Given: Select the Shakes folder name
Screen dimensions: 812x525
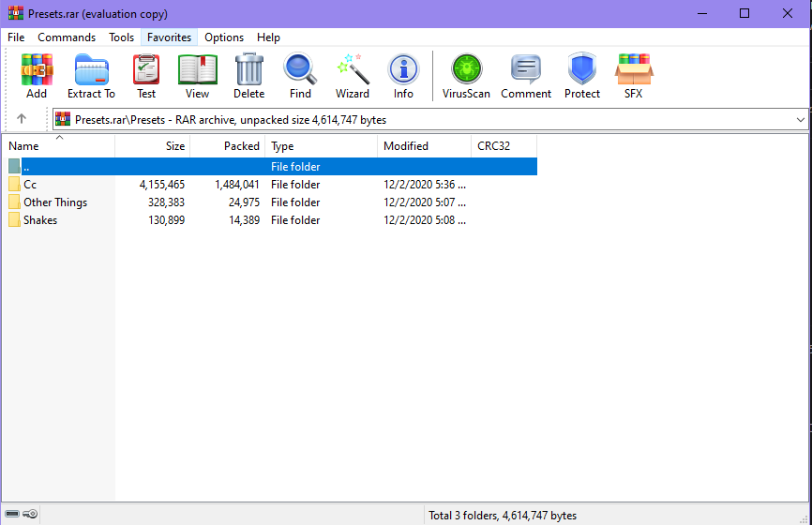Looking at the screenshot, I should tap(40, 220).
